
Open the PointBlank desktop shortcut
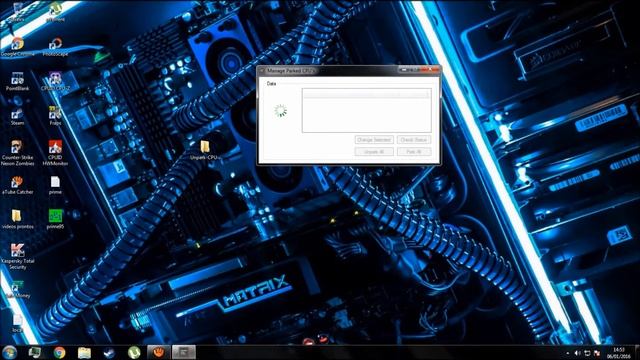point(17,81)
